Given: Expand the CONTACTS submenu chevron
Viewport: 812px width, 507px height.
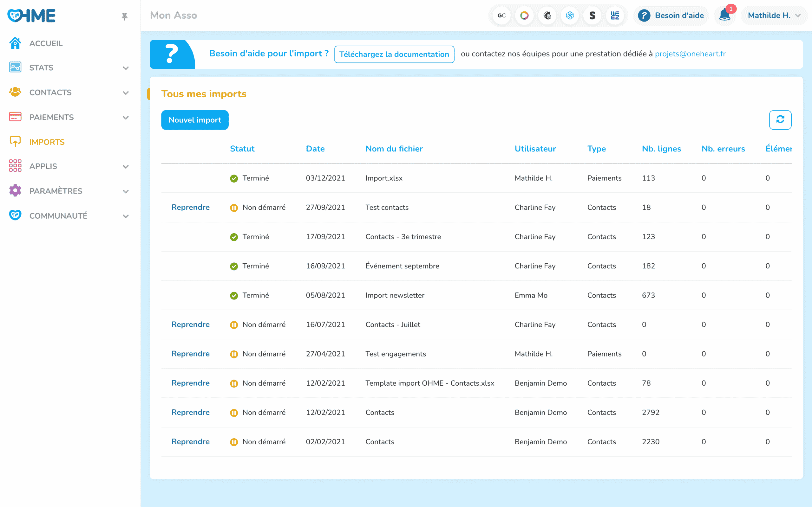Looking at the screenshot, I should click(126, 93).
